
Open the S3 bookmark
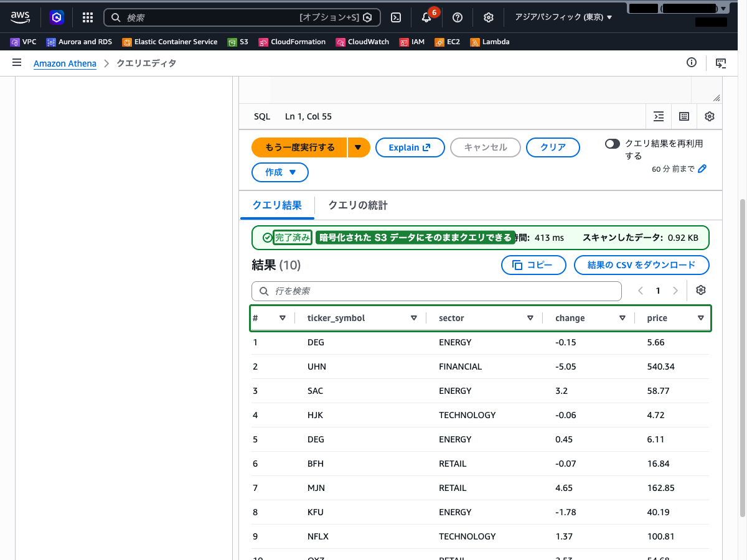point(238,42)
